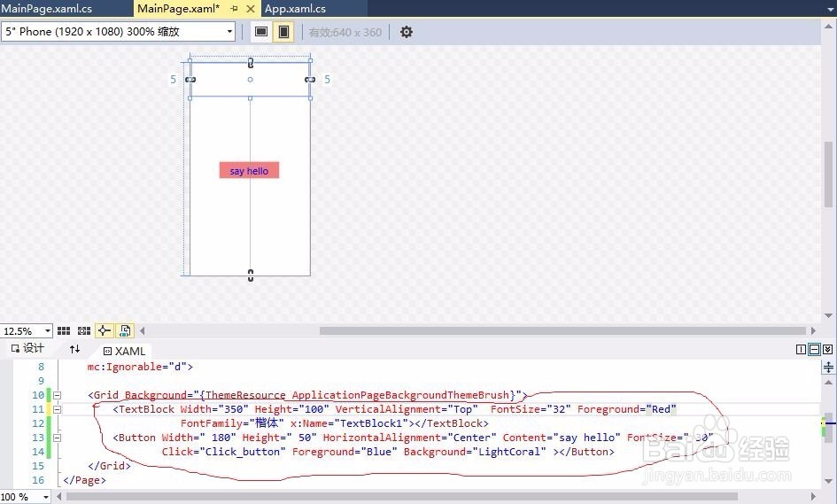Toggle snap to snaplines icon
This screenshot has width=837, height=504.
coord(105,331)
